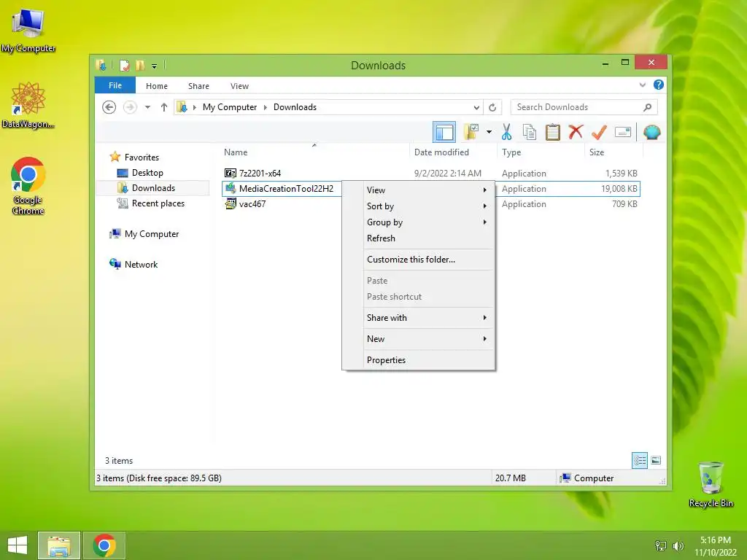Click My Computer in address breadcrumb
Image resolution: width=747 pixels, height=560 pixels.
[230, 107]
